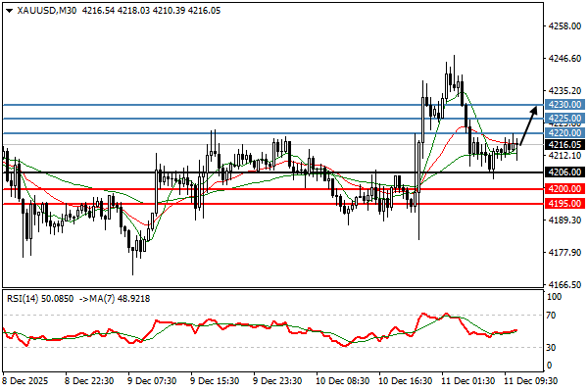Select the 4230.00 blue price label
This screenshot has width=588, height=392.
point(564,104)
